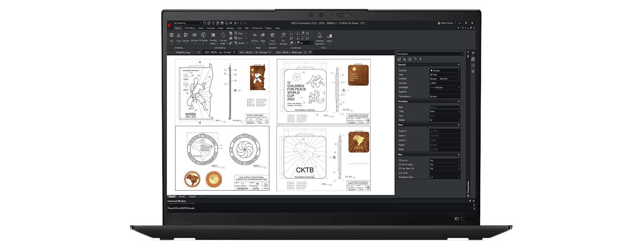Image resolution: width=644 pixels, height=250 pixels.
Task: Open the Cross Section snapshot tool
Action: 272,39
